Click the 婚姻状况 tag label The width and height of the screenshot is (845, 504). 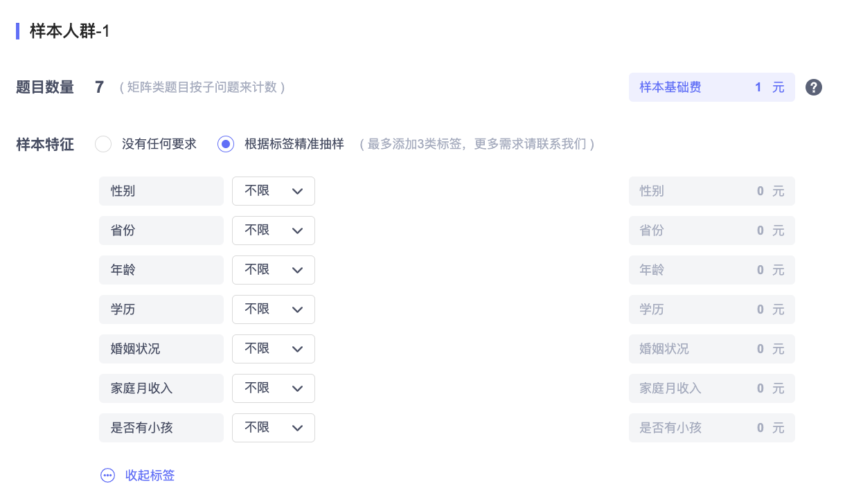(x=161, y=349)
